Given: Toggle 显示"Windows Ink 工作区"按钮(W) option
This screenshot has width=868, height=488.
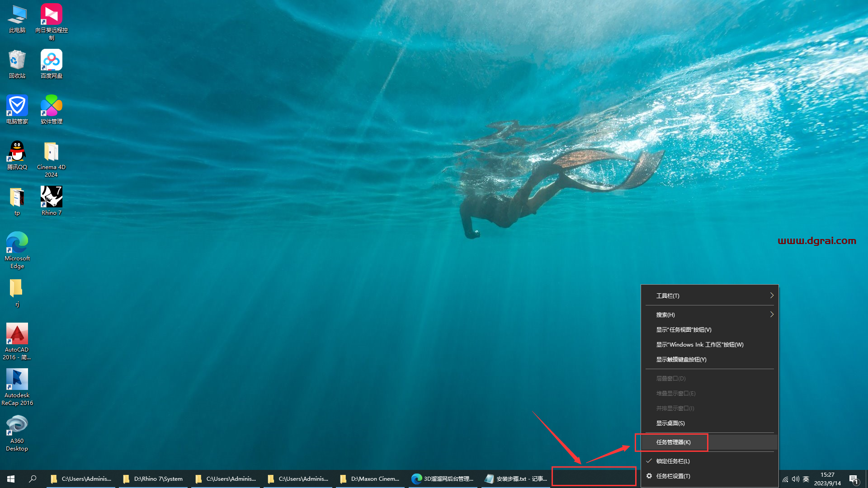Looking at the screenshot, I should 710,344.
